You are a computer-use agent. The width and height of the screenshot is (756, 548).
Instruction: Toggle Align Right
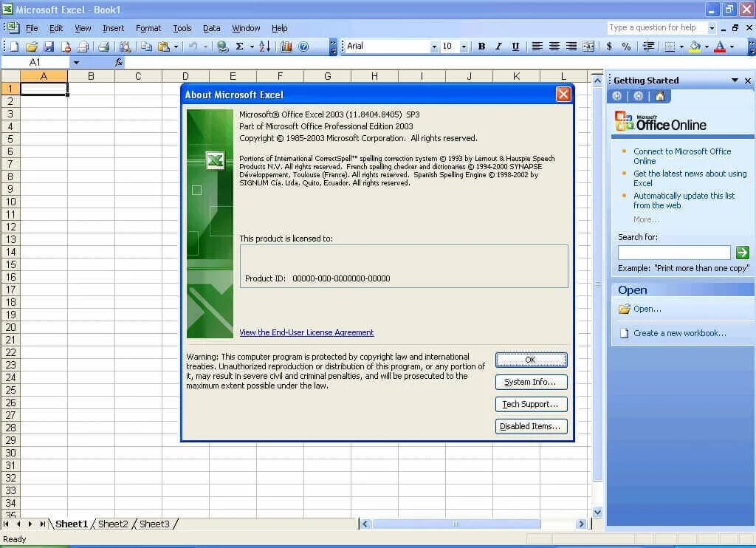coord(571,47)
